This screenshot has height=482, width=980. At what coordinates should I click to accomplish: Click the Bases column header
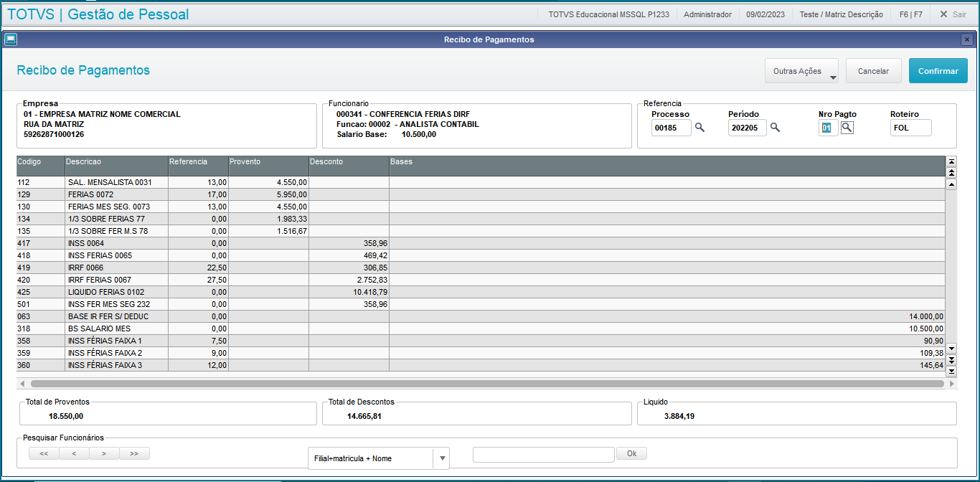tap(667, 166)
